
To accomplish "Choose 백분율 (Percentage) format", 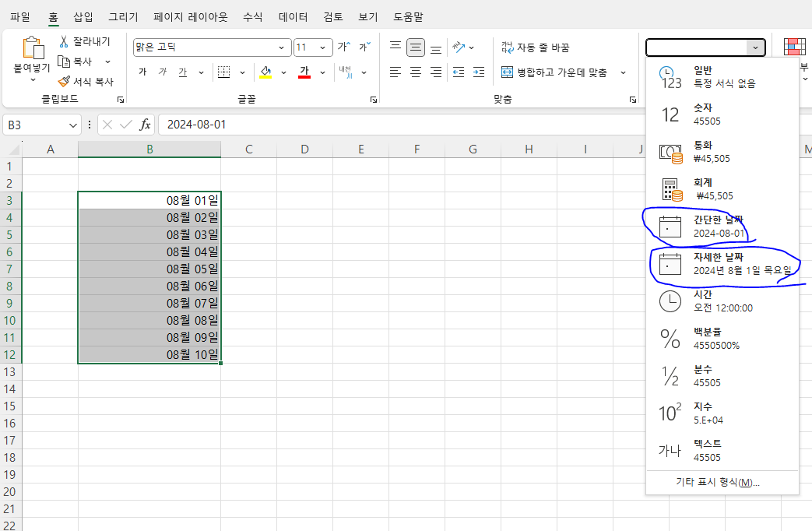I will (722, 338).
